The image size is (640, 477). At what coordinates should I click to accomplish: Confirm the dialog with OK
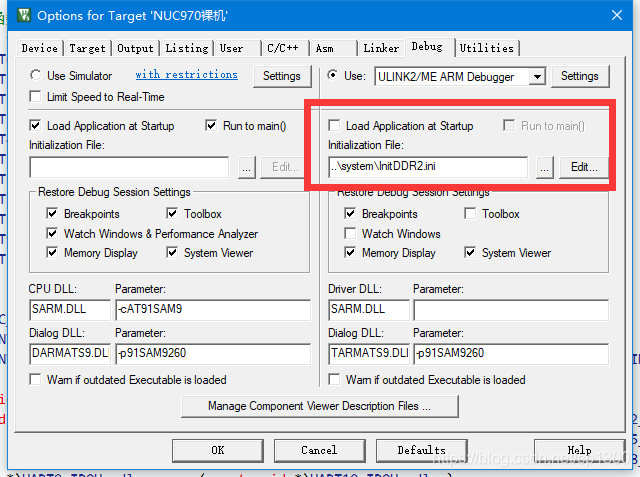[x=218, y=450]
